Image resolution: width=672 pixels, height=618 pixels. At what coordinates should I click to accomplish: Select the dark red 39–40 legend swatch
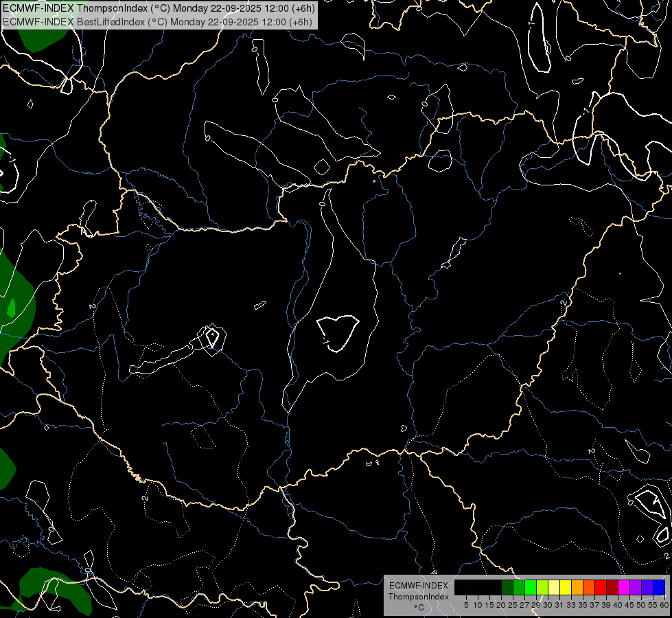tap(612, 587)
